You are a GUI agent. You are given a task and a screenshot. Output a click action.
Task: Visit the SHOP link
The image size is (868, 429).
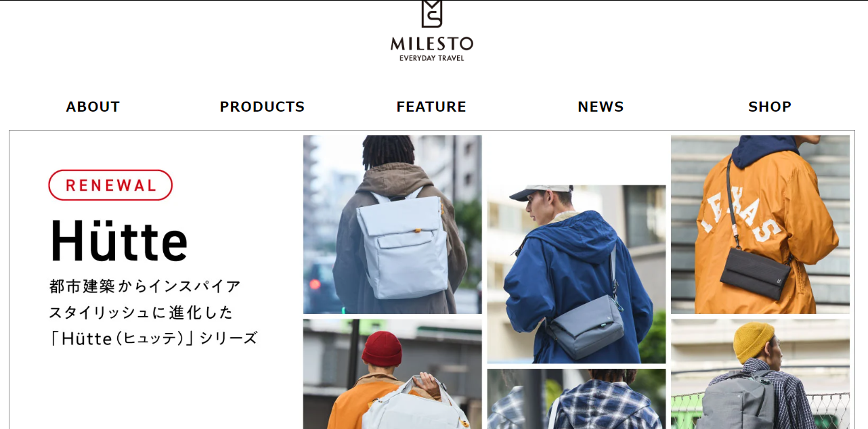coord(770,107)
